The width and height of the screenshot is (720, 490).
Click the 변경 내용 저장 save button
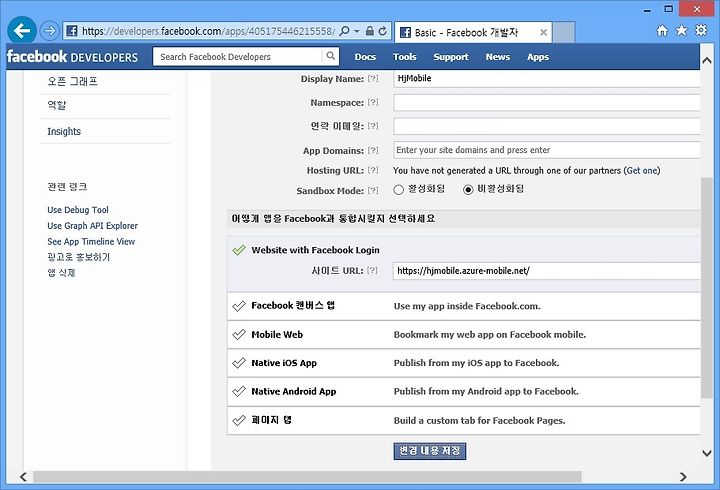[430, 451]
